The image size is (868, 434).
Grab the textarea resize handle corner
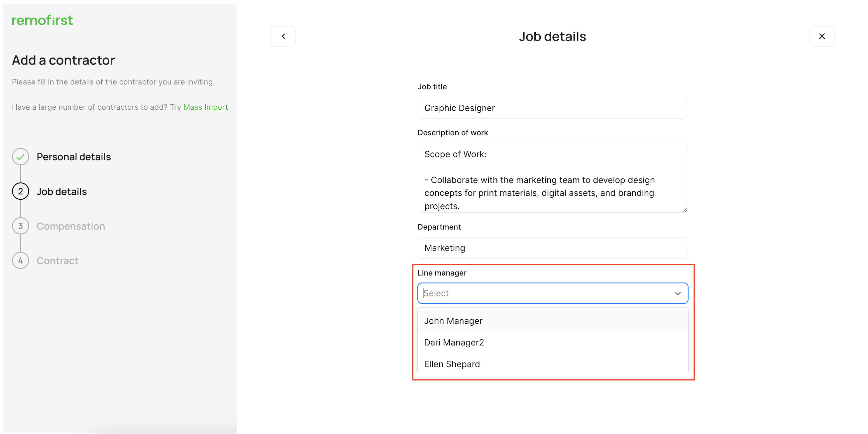point(685,210)
